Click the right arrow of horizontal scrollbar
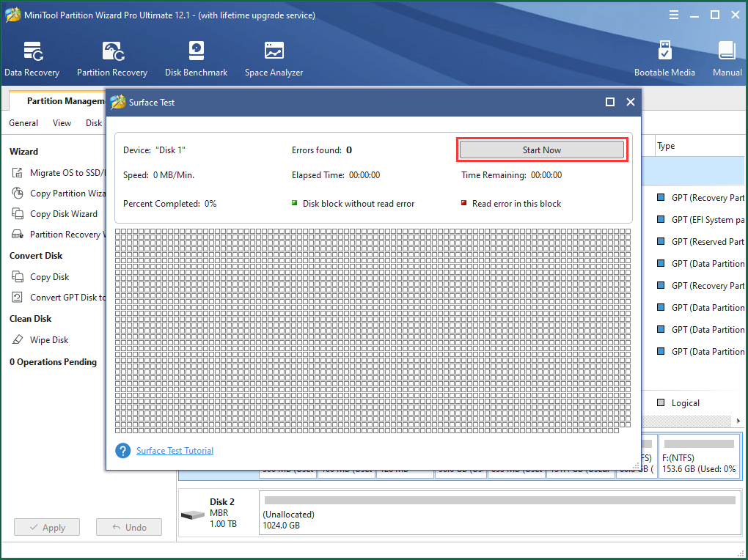 click(738, 421)
